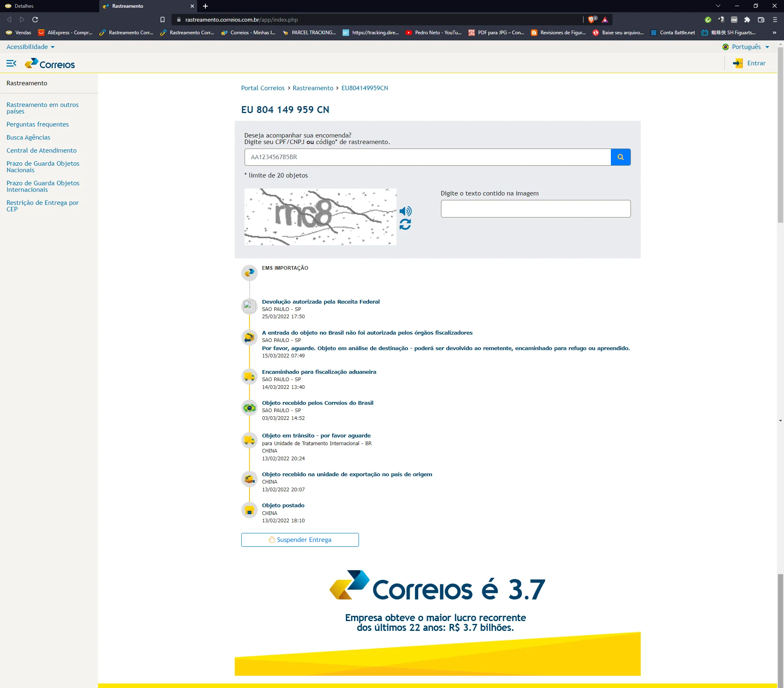The width and height of the screenshot is (784, 688).
Task: Click Portal Correios breadcrumb link
Action: point(263,88)
